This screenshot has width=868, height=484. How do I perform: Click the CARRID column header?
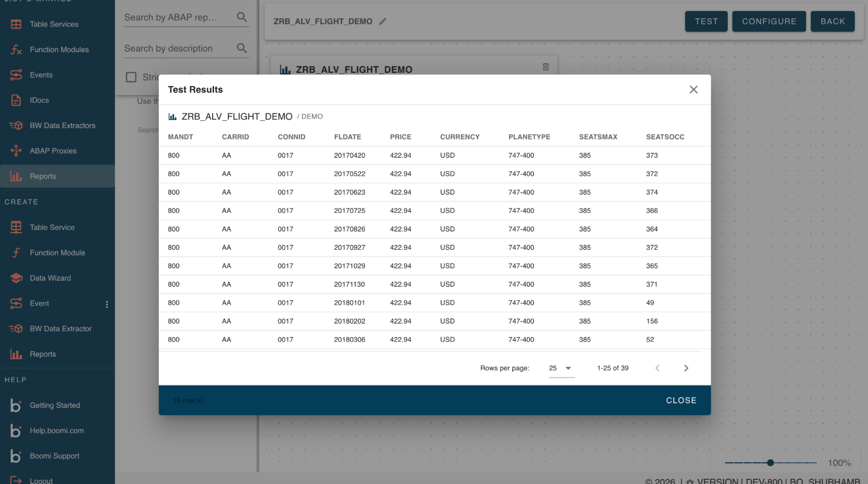(235, 137)
